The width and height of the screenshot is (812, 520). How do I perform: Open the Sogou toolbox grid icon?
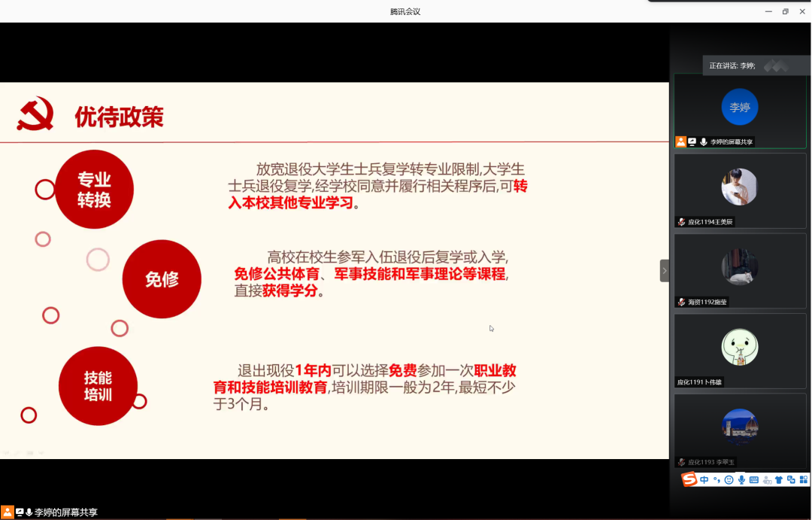[x=804, y=479]
